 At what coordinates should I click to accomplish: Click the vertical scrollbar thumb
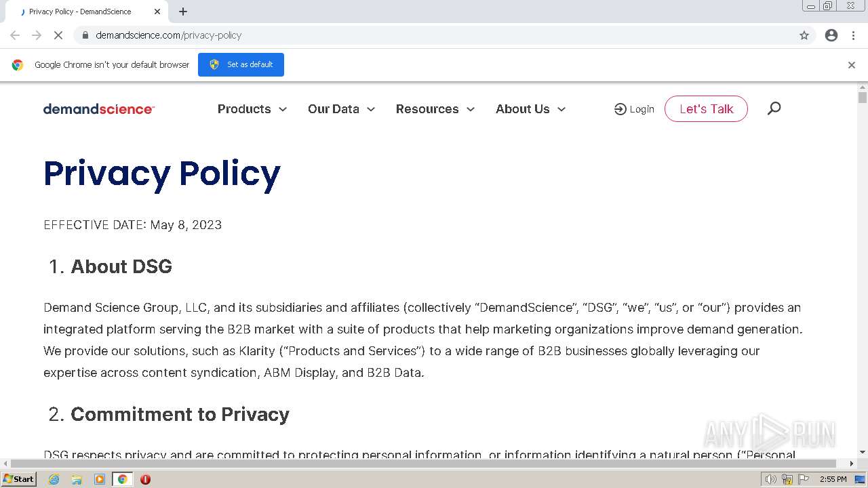point(863,97)
